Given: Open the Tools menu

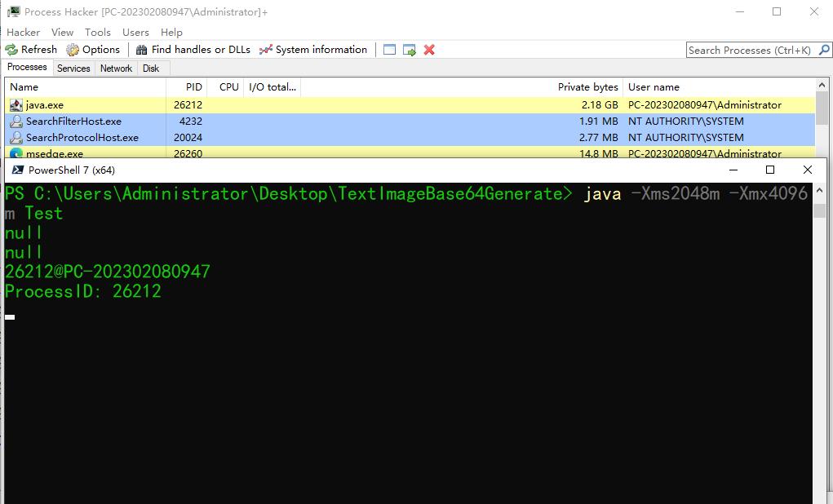Looking at the screenshot, I should click(x=97, y=32).
